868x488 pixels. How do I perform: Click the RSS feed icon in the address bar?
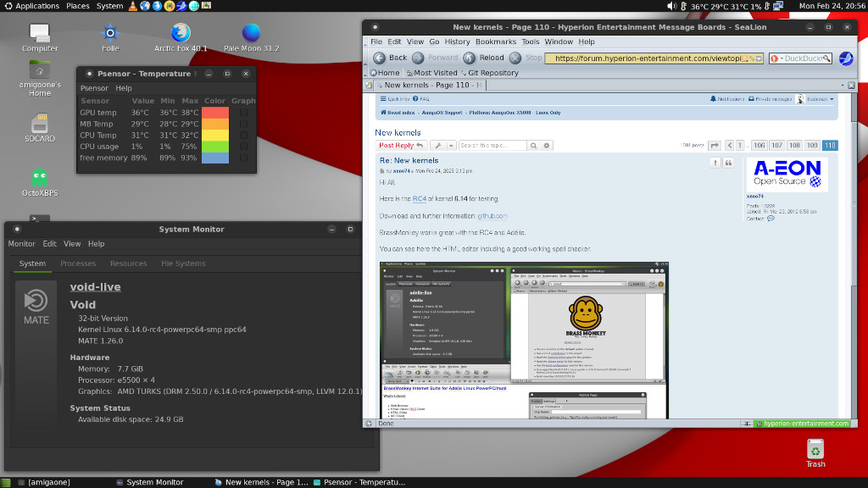pos(744,58)
